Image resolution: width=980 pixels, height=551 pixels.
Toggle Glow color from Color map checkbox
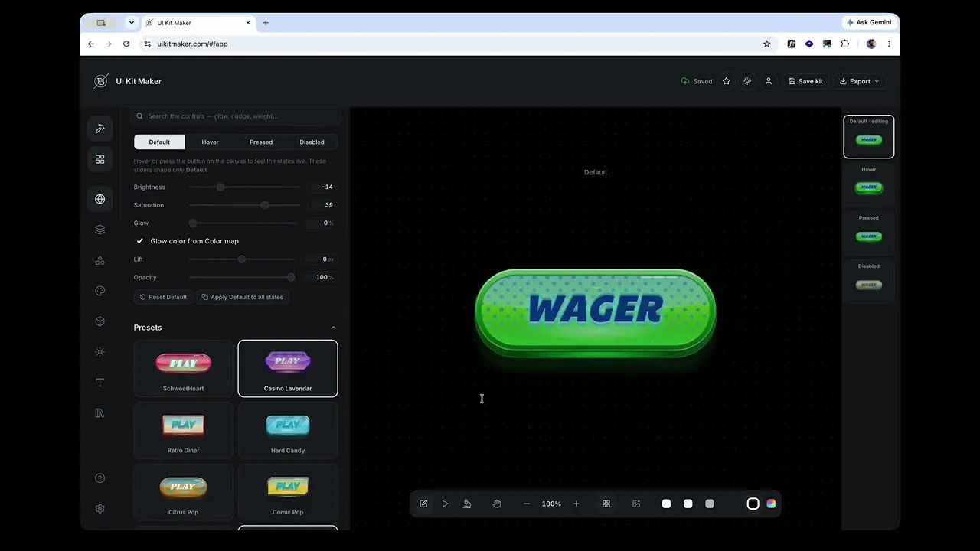click(139, 241)
